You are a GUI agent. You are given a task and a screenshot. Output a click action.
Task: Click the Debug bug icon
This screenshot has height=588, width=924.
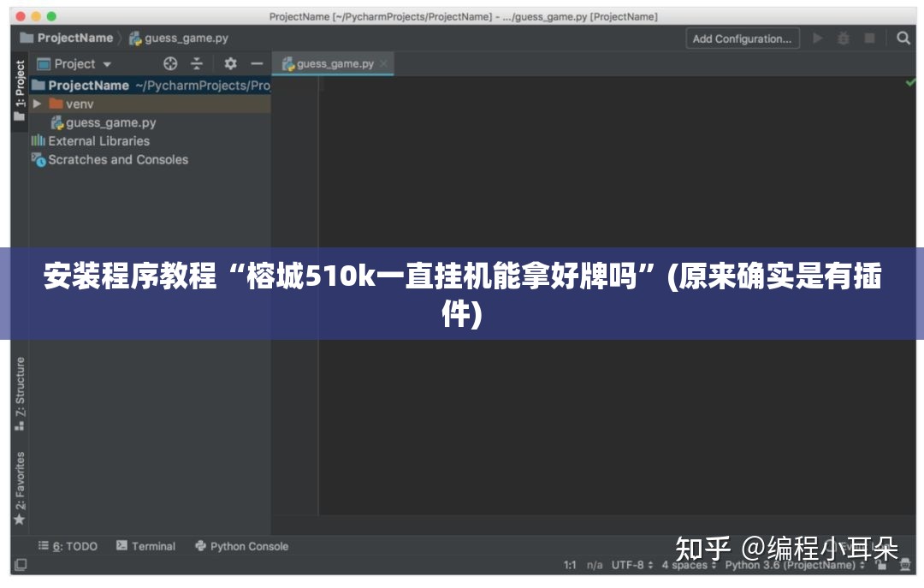844,39
